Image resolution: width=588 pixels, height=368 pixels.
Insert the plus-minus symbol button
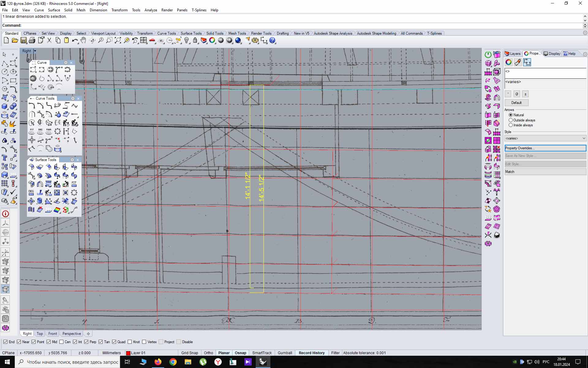tap(525, 94)
